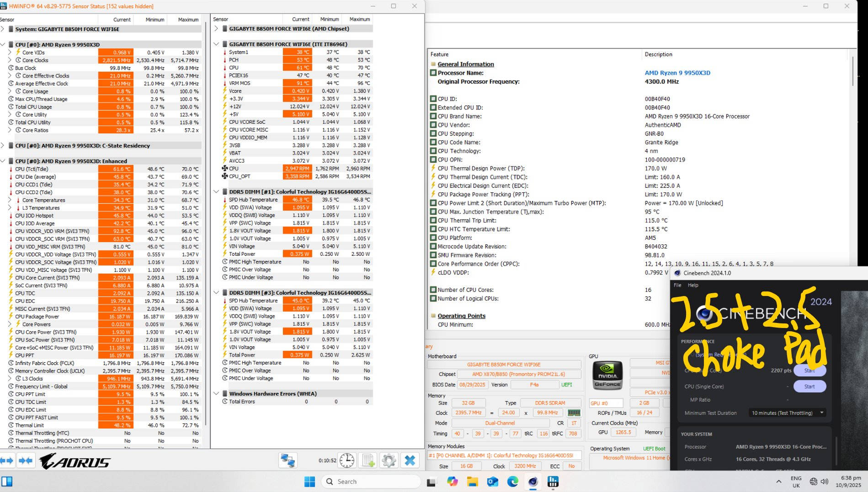Open Cinebench File menu
This screenshot has width=868, height=492.
677,285
